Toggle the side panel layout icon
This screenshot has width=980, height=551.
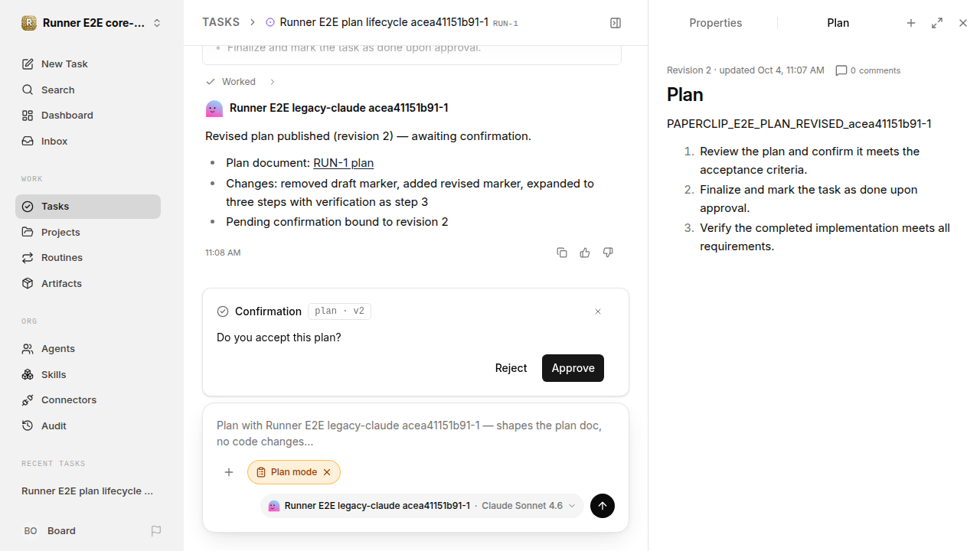(x=616, y=23)
